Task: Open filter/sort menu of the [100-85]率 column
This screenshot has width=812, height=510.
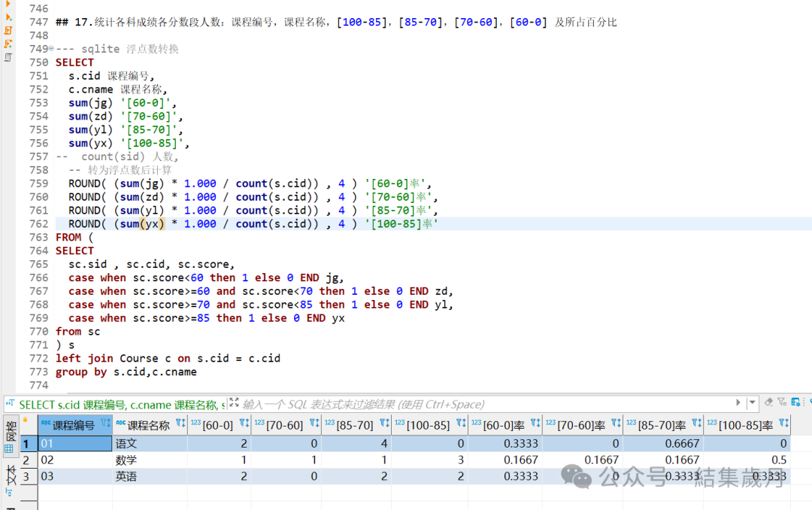Action: pos(783,423)
